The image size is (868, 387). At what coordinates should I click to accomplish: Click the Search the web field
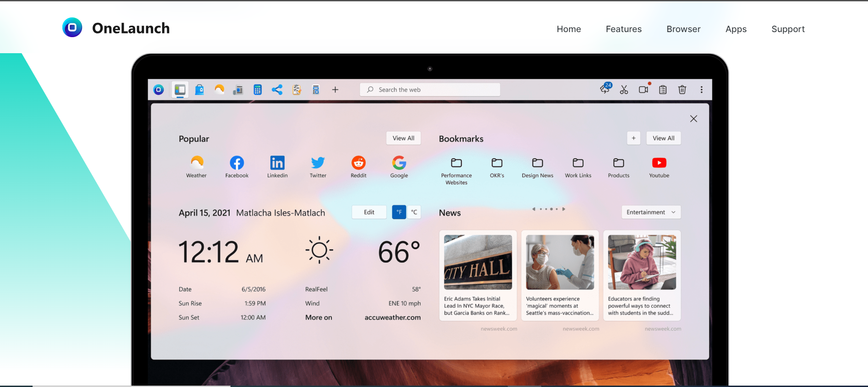tap(430, 90)
